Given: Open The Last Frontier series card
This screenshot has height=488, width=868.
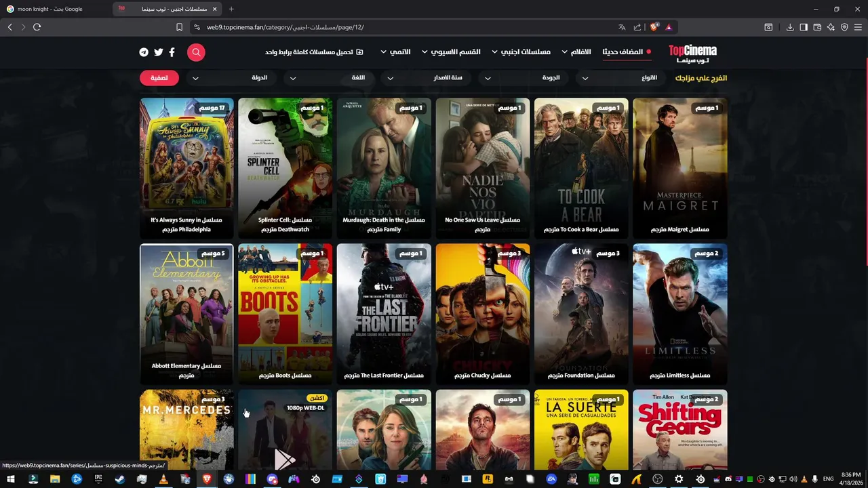Looking at the screenshot, I should coord(384,314).
